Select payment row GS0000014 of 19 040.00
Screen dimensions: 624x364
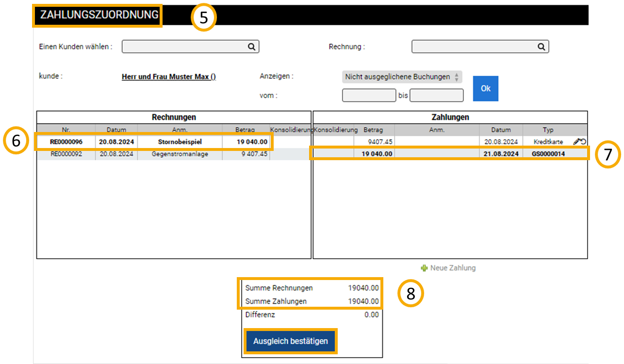tap(449, 154)
